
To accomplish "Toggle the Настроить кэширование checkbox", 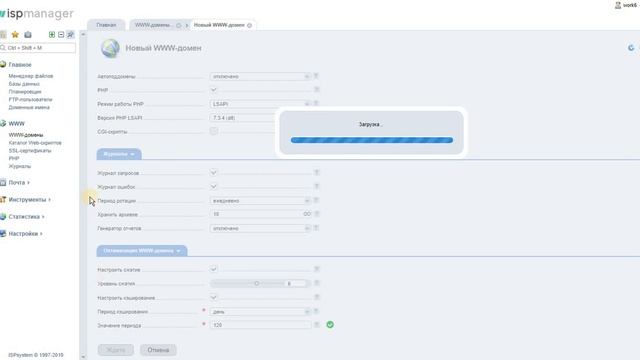I will [x=213, y=298].
